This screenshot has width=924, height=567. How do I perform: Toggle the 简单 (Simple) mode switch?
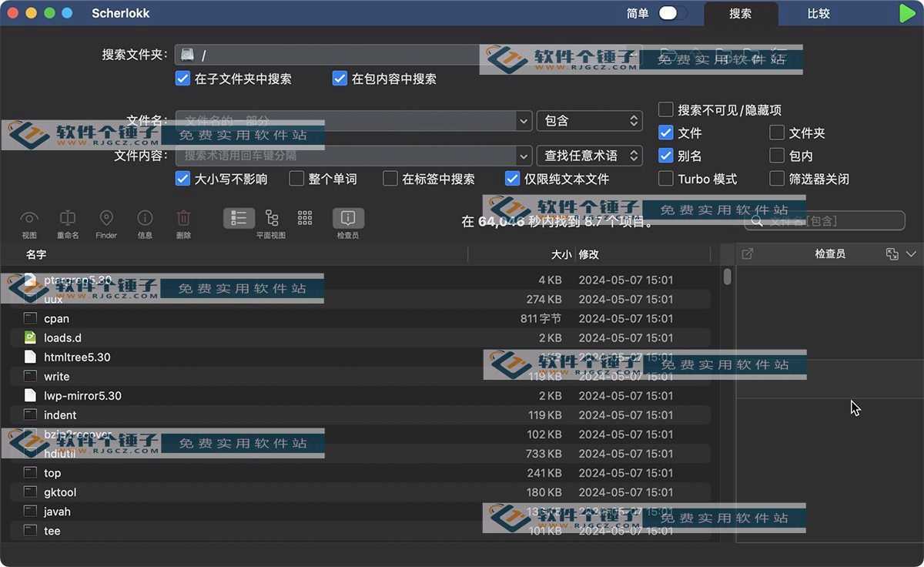tap(672, 13)
